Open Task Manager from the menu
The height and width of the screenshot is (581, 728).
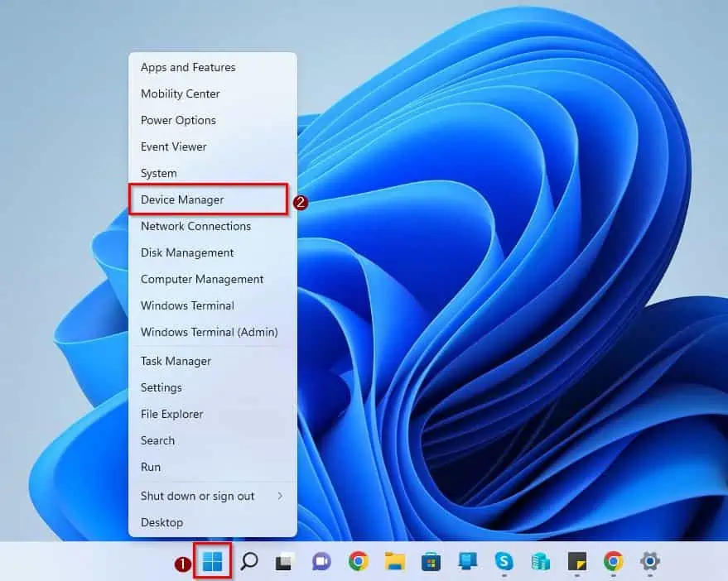pyautogui.click(x=213, y=361)
